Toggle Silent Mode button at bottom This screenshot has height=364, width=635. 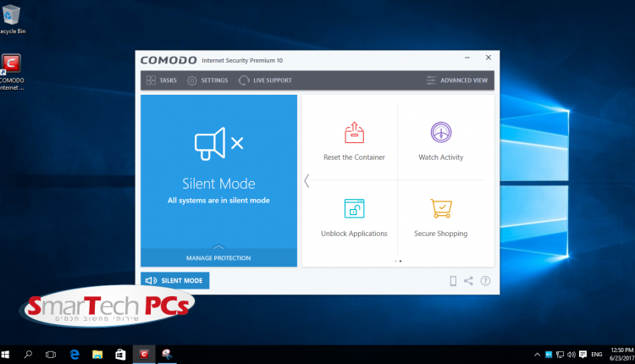click(x=175, y=280)
